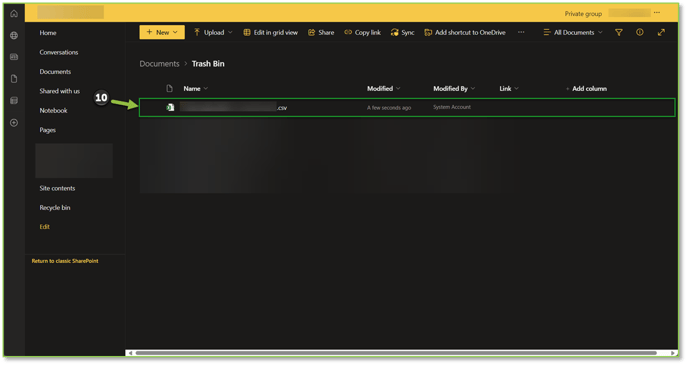Click Copy link in toolbar
Screen dimensions: 687x365
(x=362, y=32)
